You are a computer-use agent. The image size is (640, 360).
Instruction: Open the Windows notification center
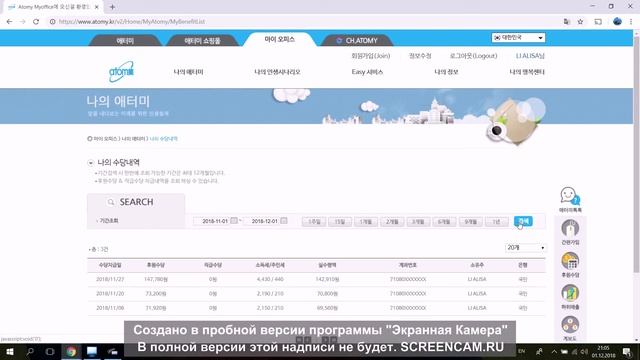click(x=627, y=351)
